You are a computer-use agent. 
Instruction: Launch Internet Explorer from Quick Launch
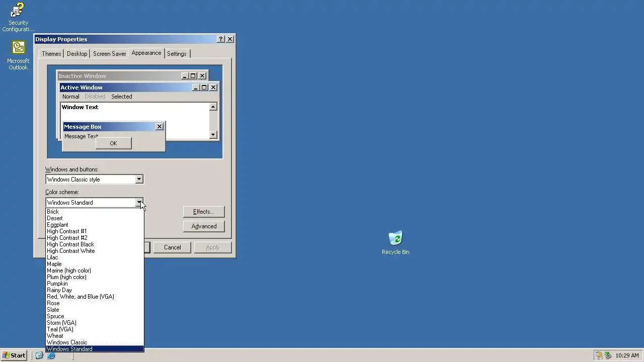click(x=51, y=355)
